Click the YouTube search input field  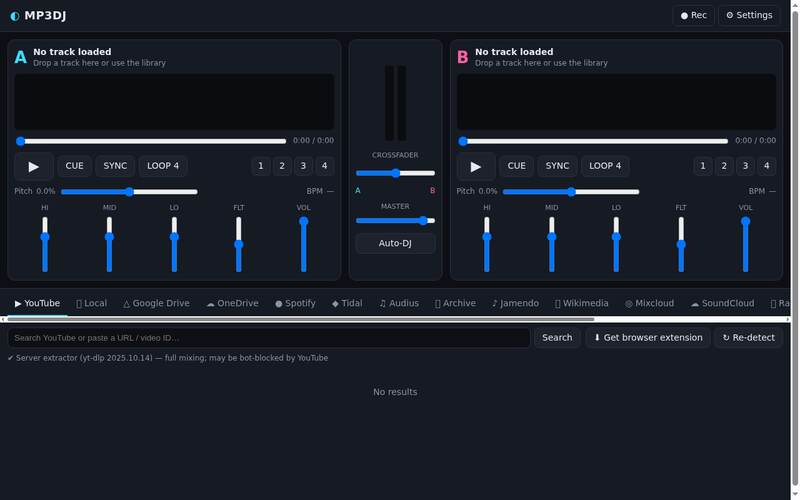click(269, 338)
